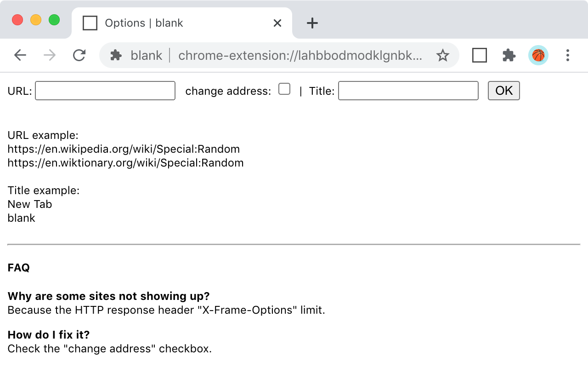This screenshot has width=588, height=368.
Task: Click the checkbox next to change address label
Action: [x=284, y=89]
